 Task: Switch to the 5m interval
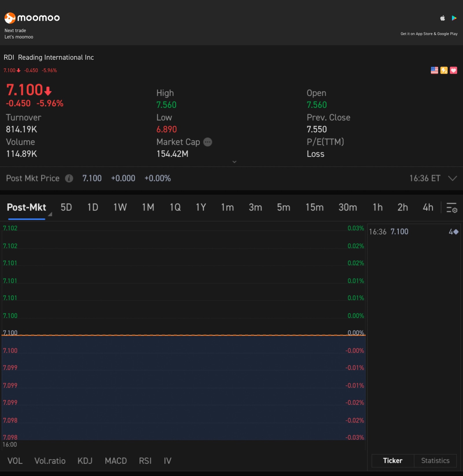click(284, 207)
